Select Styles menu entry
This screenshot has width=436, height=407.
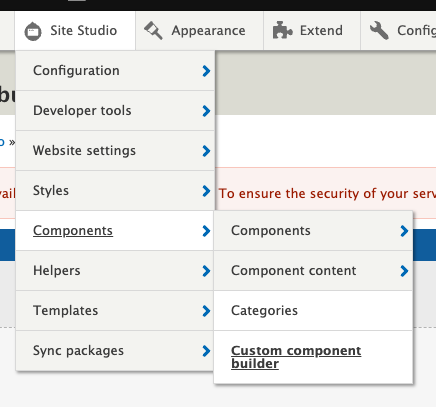point(115,191)
